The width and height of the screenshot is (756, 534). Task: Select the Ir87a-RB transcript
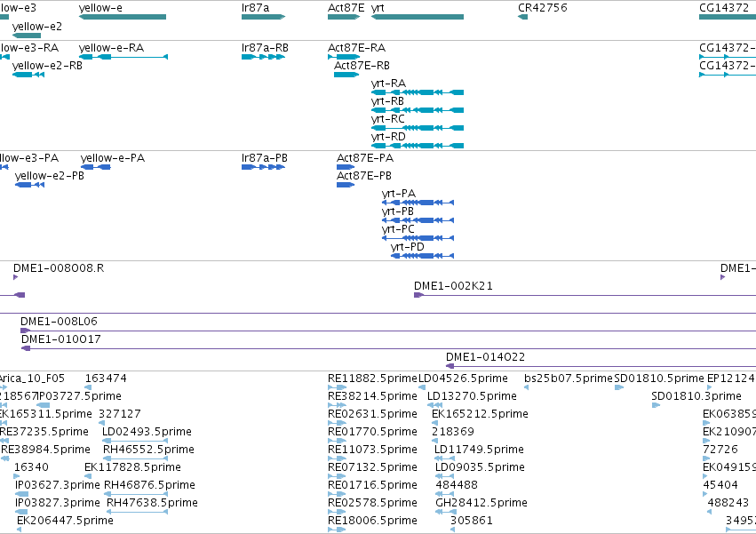(x=263, y=57)
